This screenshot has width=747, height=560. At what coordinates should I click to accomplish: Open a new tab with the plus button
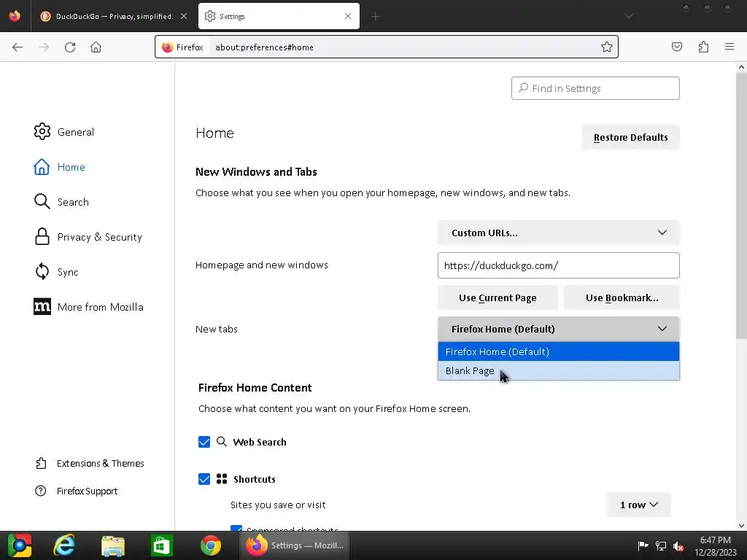[376, 17]
